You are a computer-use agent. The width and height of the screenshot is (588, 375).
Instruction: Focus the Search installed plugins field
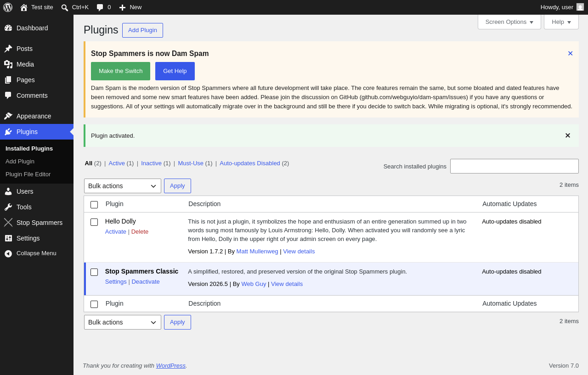point(514,166)
